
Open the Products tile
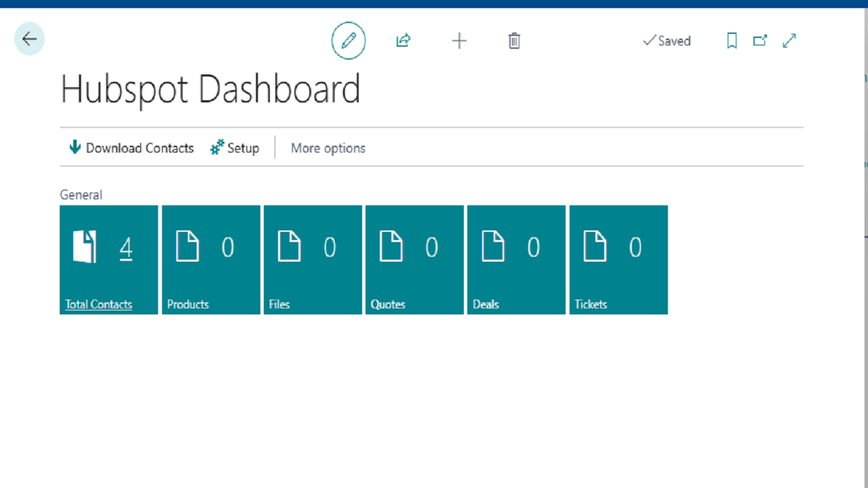click(211, 260)
